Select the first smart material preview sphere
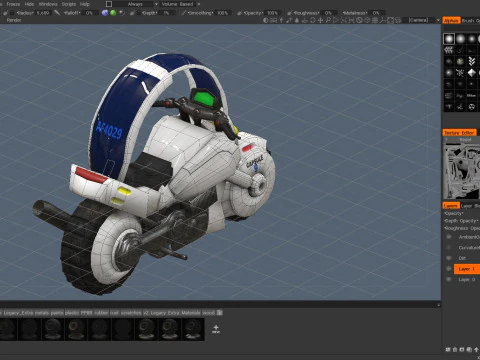480x360 pixels. pos(7,329)
